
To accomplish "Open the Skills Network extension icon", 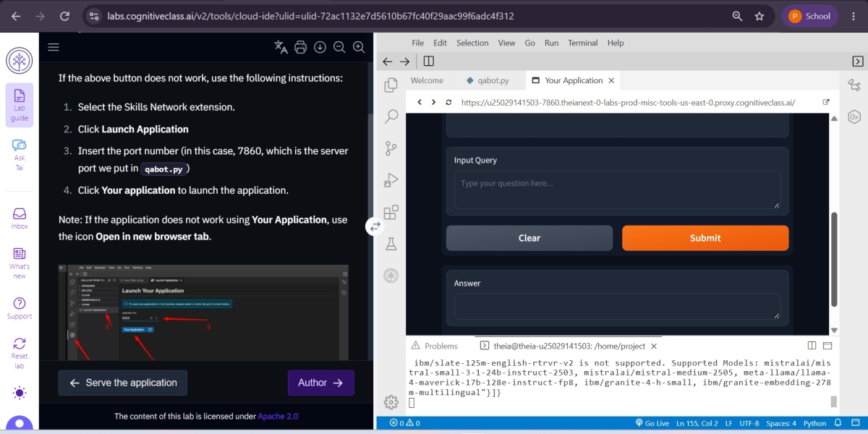I will [x=391, y=276].
